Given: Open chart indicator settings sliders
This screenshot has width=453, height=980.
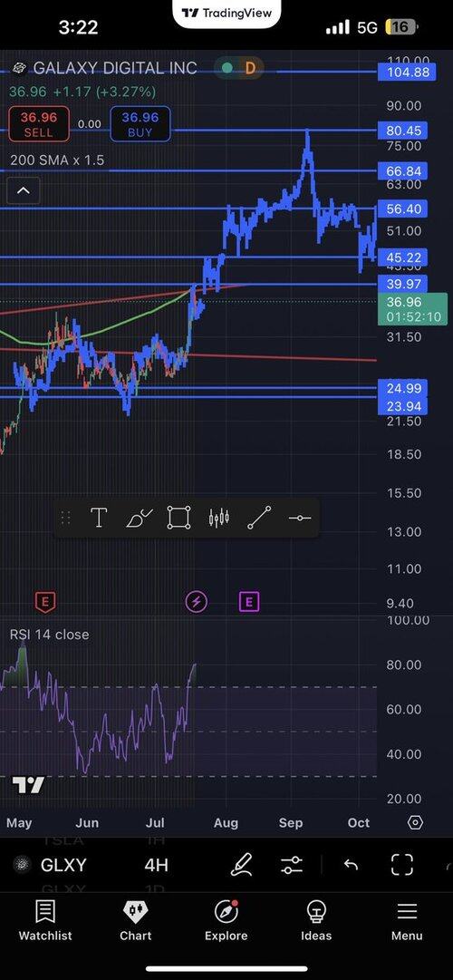Looking at the screenshot, I should pos(292,865).
